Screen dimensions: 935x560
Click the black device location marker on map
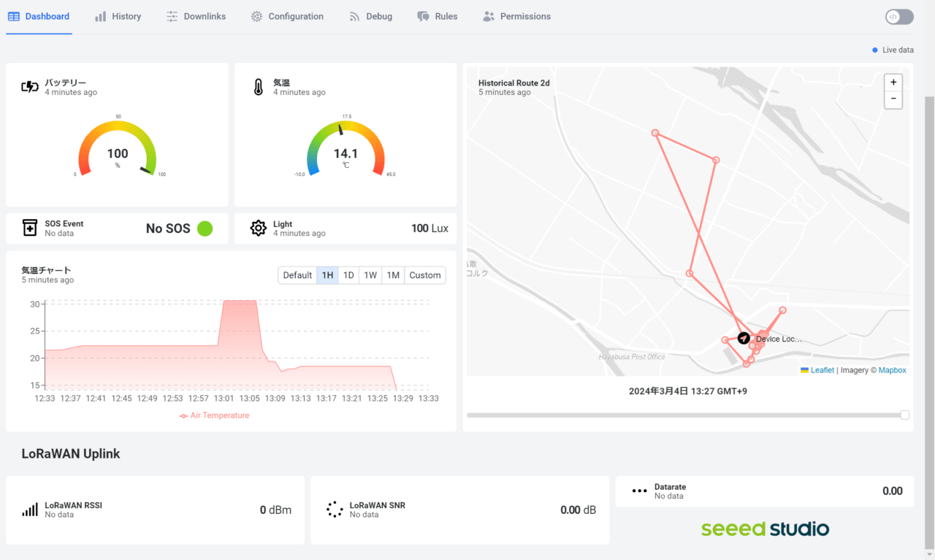(x=744, y=338)
